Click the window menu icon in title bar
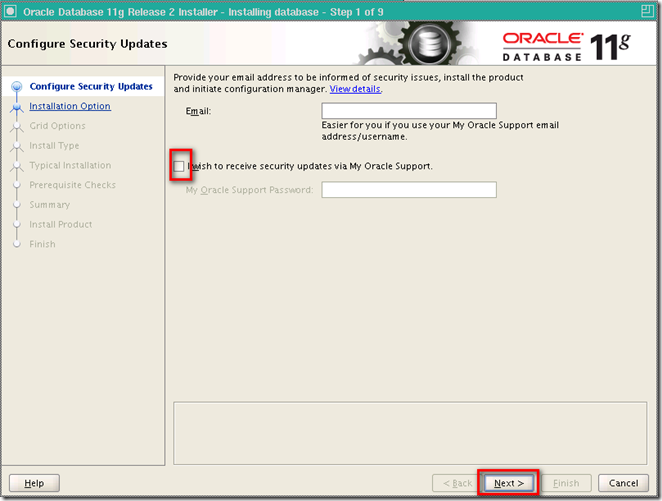The width and height of the screenshot is (662, 501). [x=10, y=11]
